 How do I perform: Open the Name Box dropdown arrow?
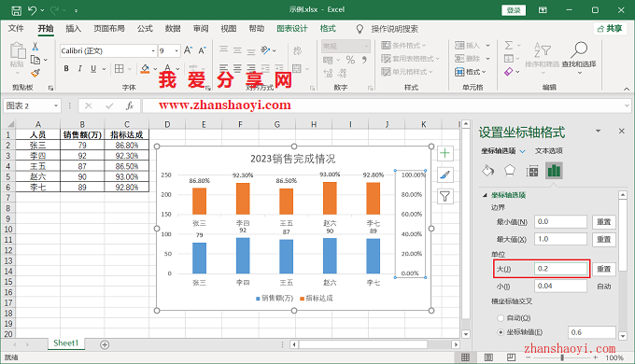point(56,106)
